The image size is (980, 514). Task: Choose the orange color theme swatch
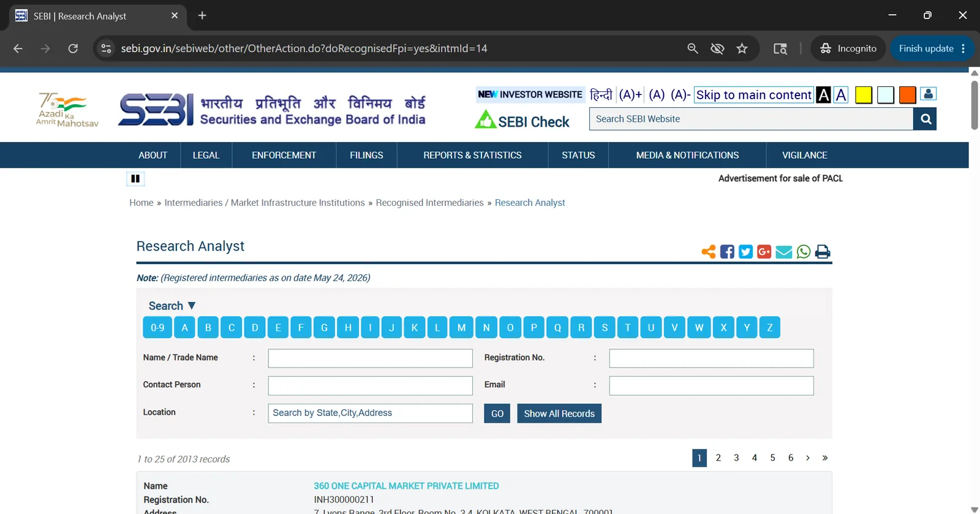click(x=907, y=95)
